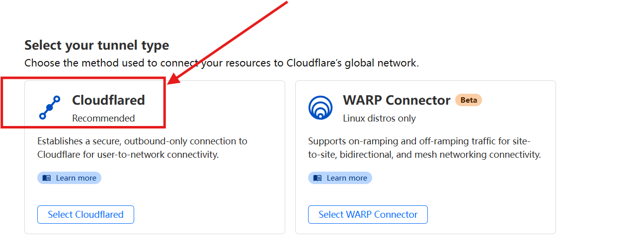
Task: Click the Cloudflared connector node icon
Action: [50, 108]
